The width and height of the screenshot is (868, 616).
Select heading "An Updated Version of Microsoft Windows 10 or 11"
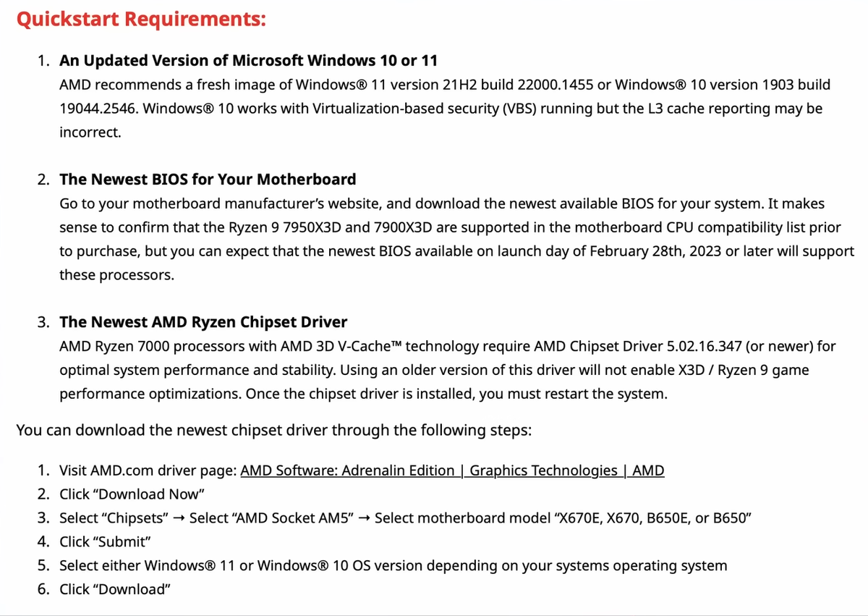point(248,59)
